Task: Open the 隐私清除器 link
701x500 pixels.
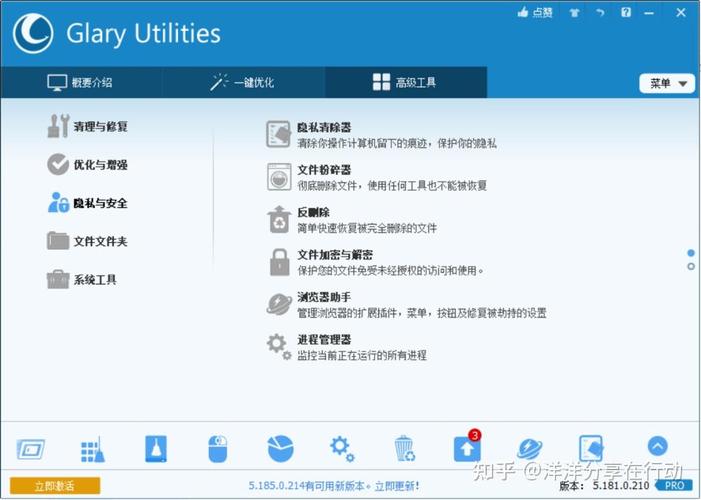Action: [x=324, y=127]
